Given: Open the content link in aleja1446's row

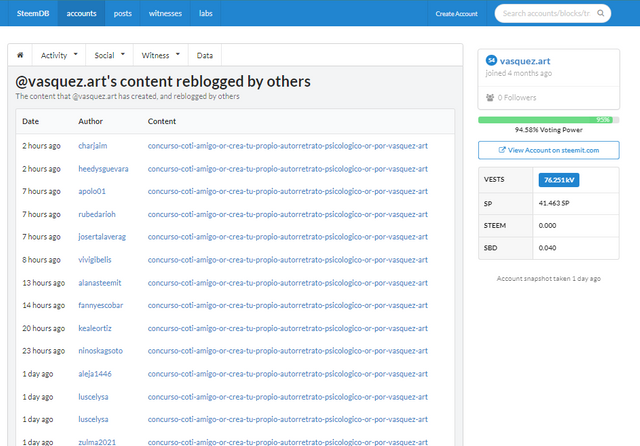Looking at the screenshot, I should point(288,373).
